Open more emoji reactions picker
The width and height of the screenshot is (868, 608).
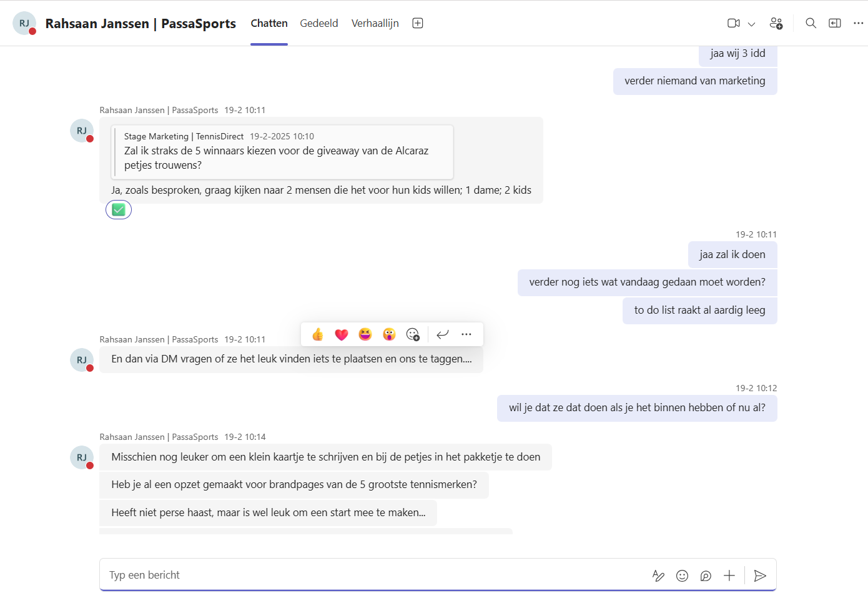tap(413, 334)
